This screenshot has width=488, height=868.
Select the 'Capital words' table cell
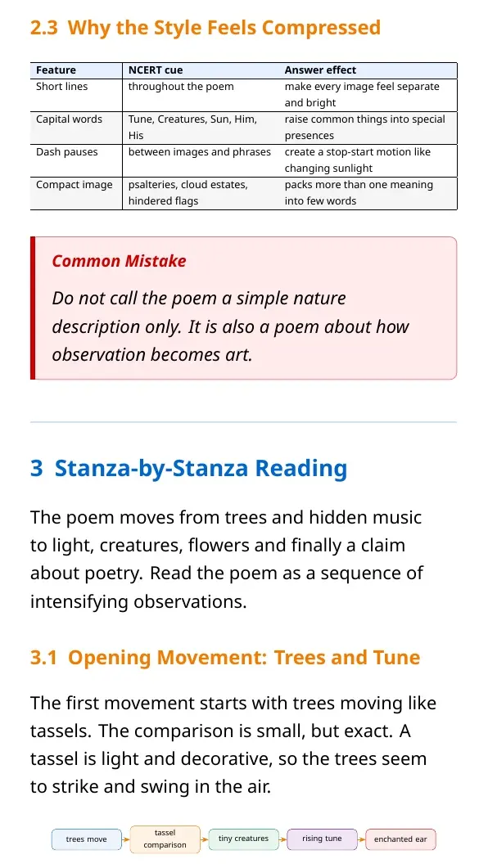(x=76, y=128)
